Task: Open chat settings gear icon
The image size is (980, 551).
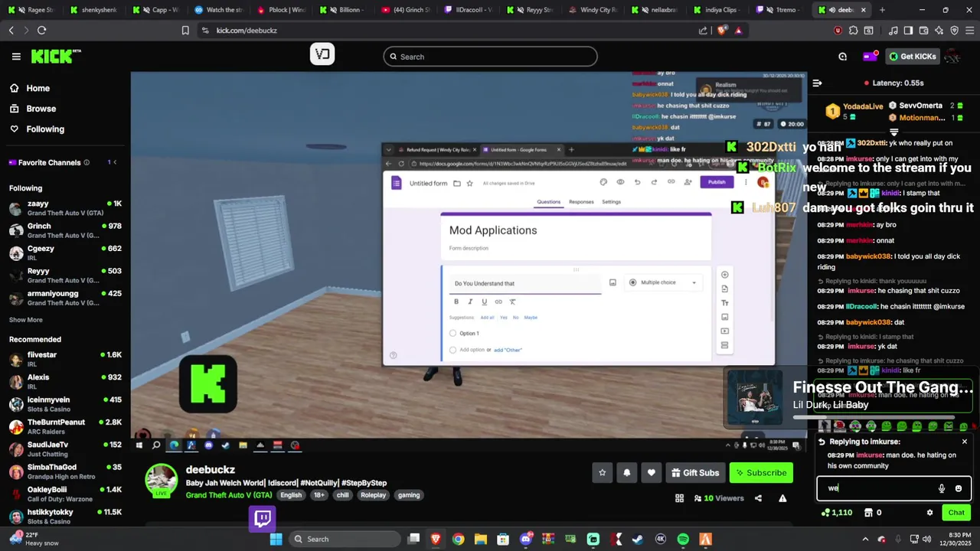Action: (x=929, y=513)
